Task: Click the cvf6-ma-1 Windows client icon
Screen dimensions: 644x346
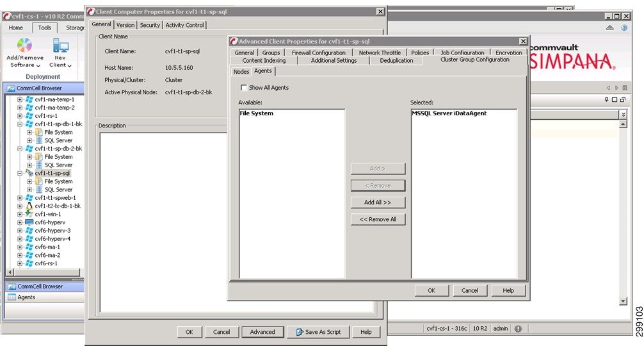Action: pos(29,247)
